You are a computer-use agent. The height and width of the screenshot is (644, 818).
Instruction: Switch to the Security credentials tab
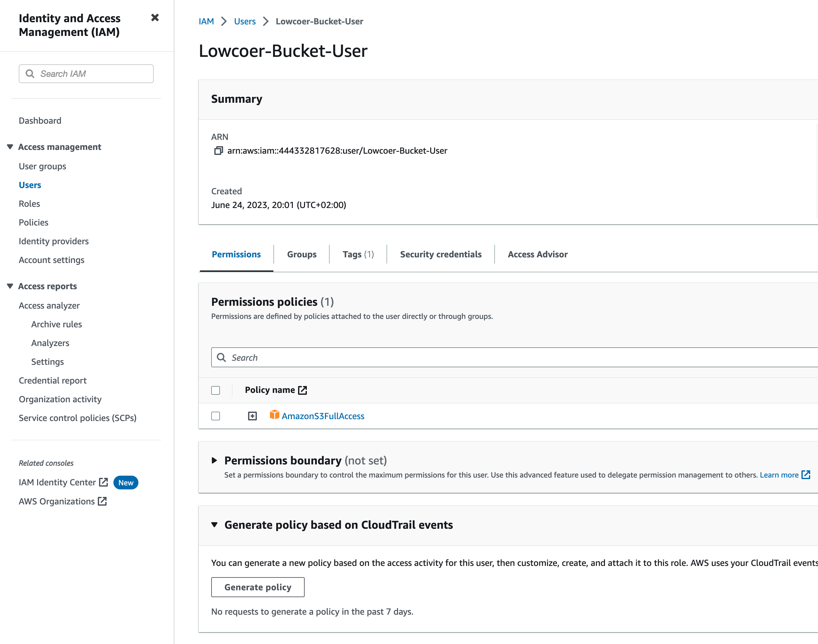click(x=441, y=255)
